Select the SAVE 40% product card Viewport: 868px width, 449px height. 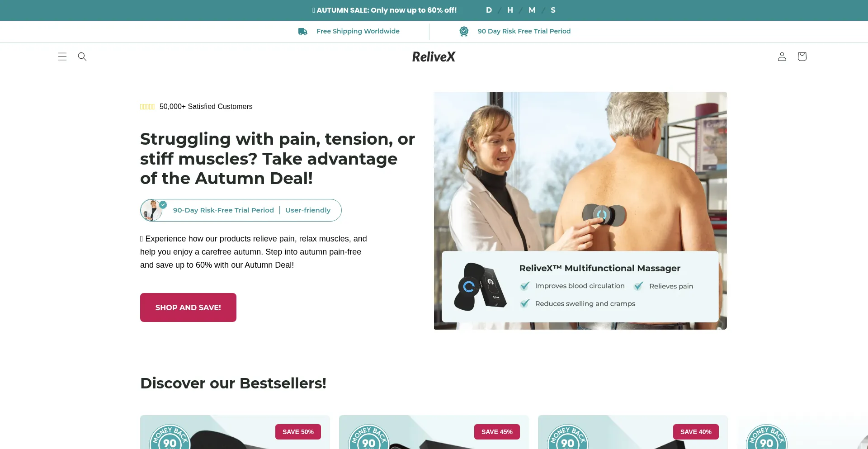pos(632,432)
